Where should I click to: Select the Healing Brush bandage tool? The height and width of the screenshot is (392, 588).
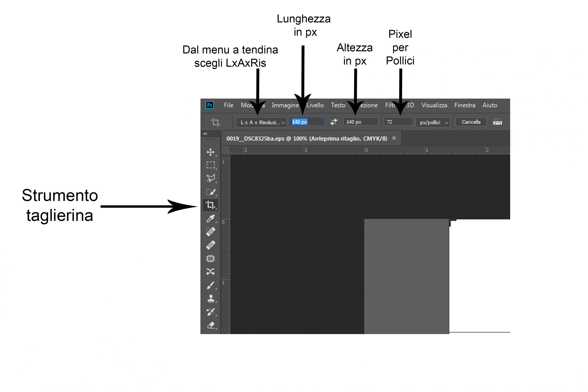(x=210, y=245)
